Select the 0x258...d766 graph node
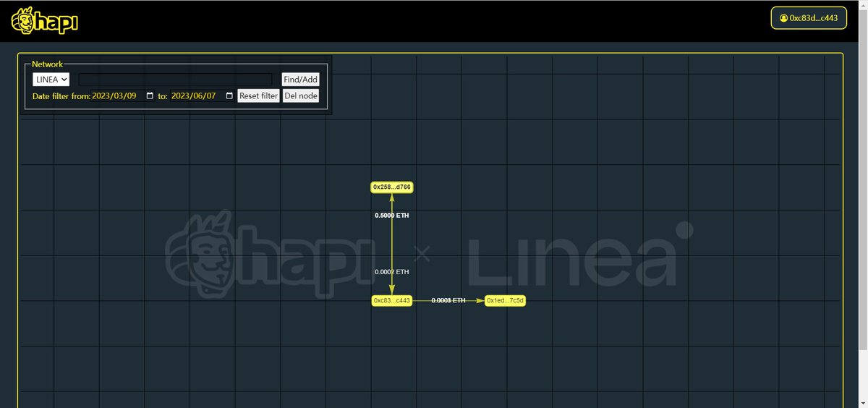This screenshot has height=408, width=868. (392, 187)
